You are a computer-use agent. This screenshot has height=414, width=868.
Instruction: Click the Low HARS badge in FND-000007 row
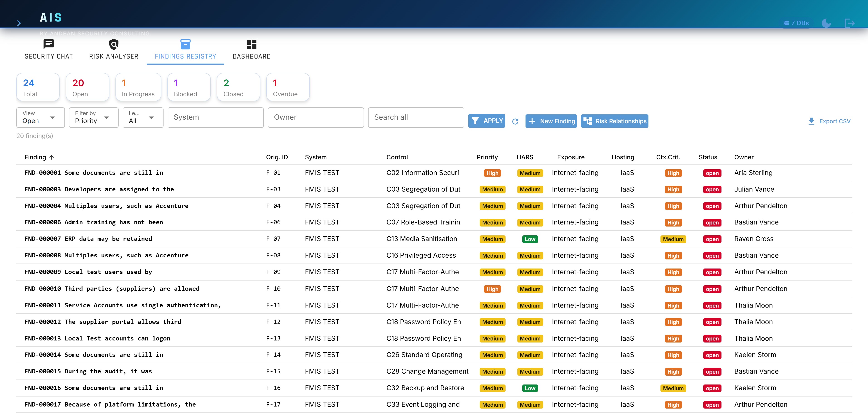pyautogui.click(x=530, y=239)
